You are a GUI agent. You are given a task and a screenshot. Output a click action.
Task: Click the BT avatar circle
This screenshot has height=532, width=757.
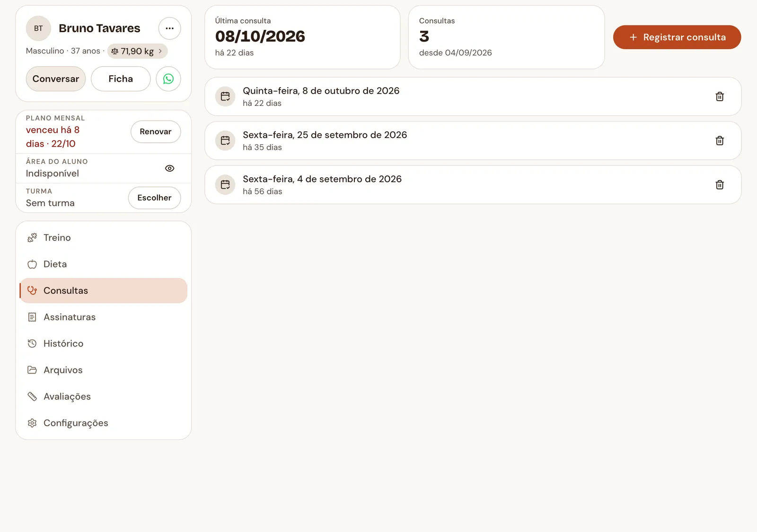click(38, 28)
